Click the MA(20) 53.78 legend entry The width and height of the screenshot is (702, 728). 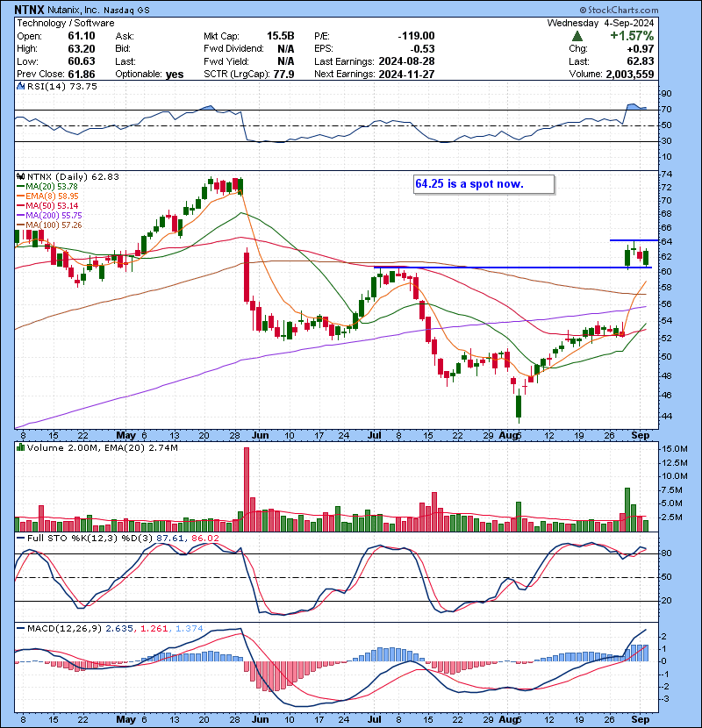pos(47,186)
